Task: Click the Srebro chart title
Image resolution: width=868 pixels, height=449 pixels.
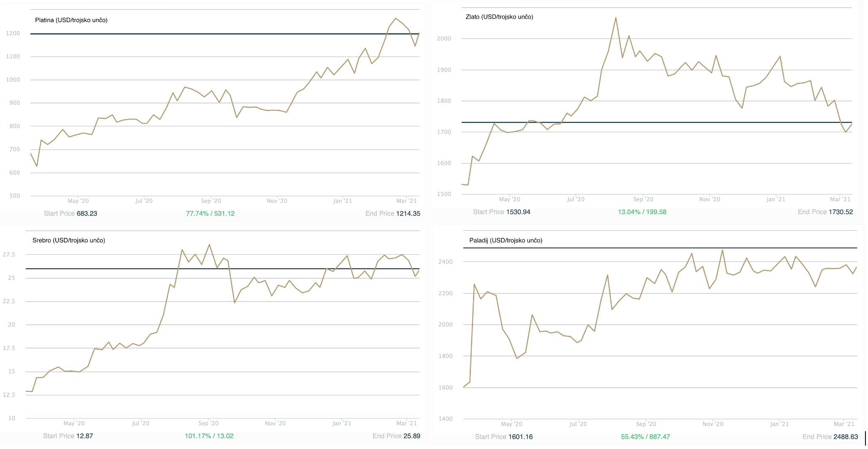Action: click(68, 240)
